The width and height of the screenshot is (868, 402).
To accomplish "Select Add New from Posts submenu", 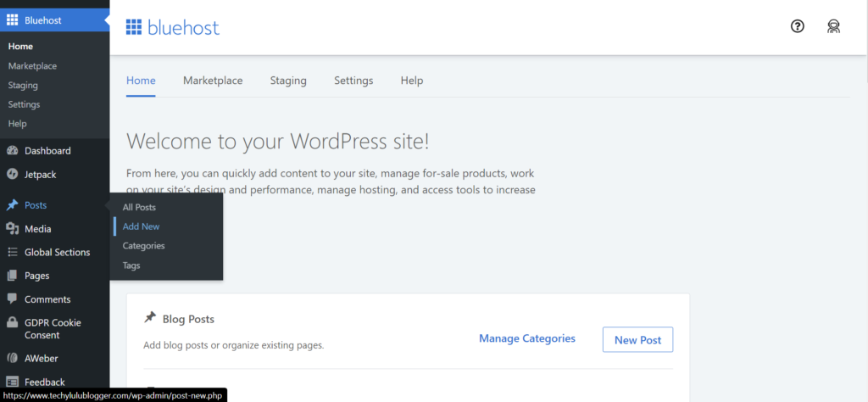I will pos(141,226).
